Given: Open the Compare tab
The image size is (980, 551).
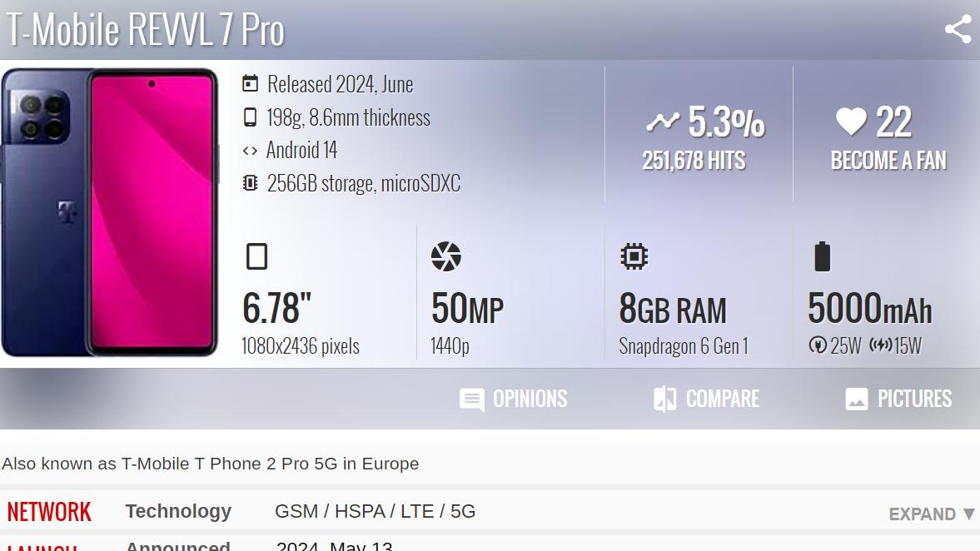Looking at the screenshot, I should click(x=706, y=400).
